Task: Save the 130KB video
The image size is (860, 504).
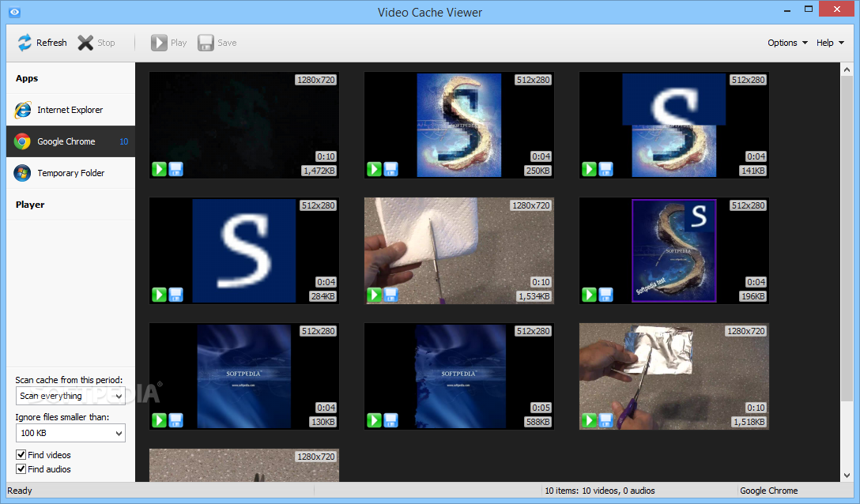Action: tap(175, 420)
